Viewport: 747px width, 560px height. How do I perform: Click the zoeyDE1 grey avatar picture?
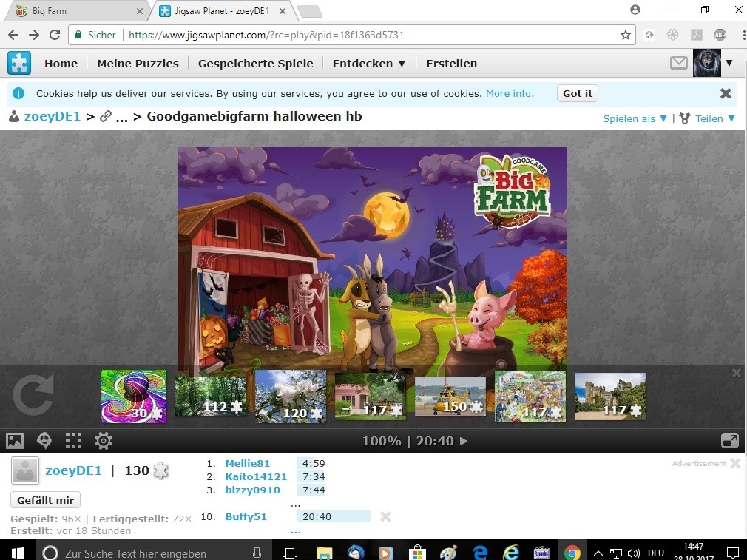[x=24, y=471]
